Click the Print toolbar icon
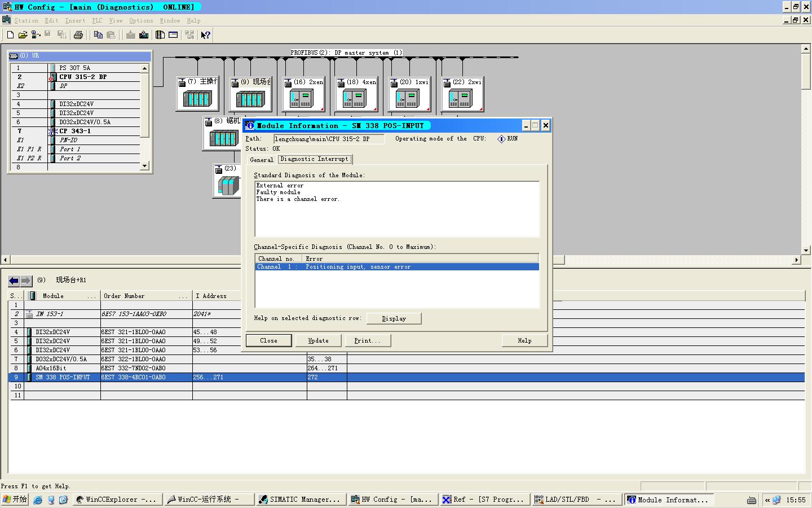The height and width of the screenshot is (508, 812). pyautogui.click(x=78, y=35)
